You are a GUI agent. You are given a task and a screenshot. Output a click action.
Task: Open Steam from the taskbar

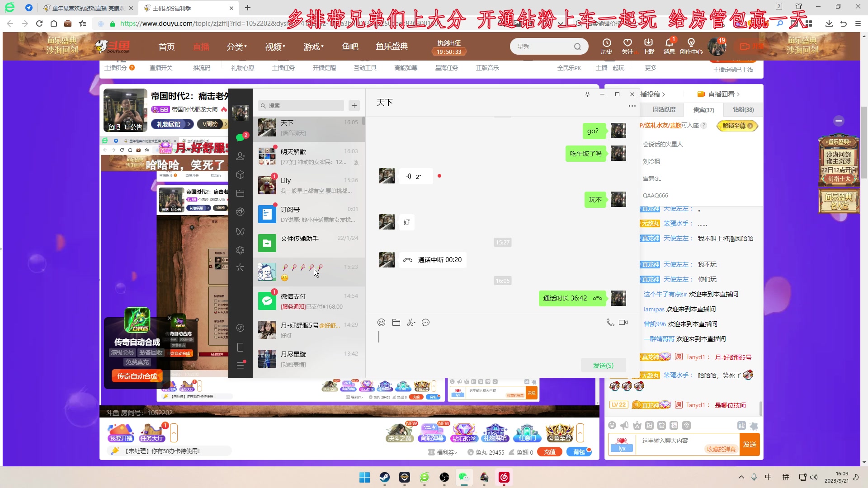click(384, 477)
